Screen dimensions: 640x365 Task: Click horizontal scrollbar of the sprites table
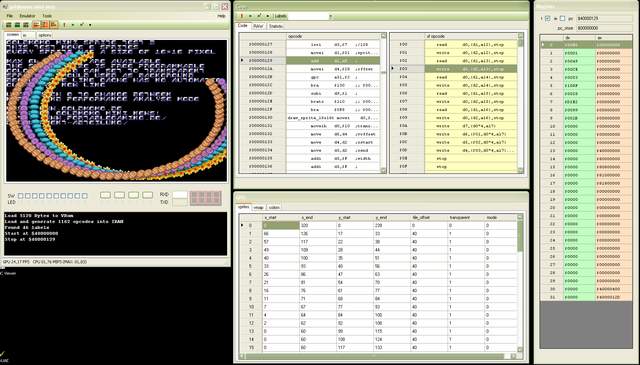pyautogui.click(x=378, y=356)
